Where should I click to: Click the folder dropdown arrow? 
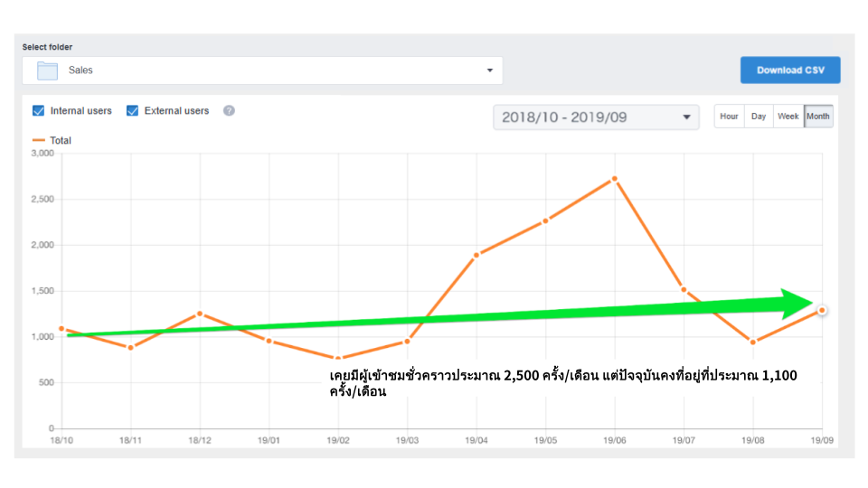[x=489, y=70]
